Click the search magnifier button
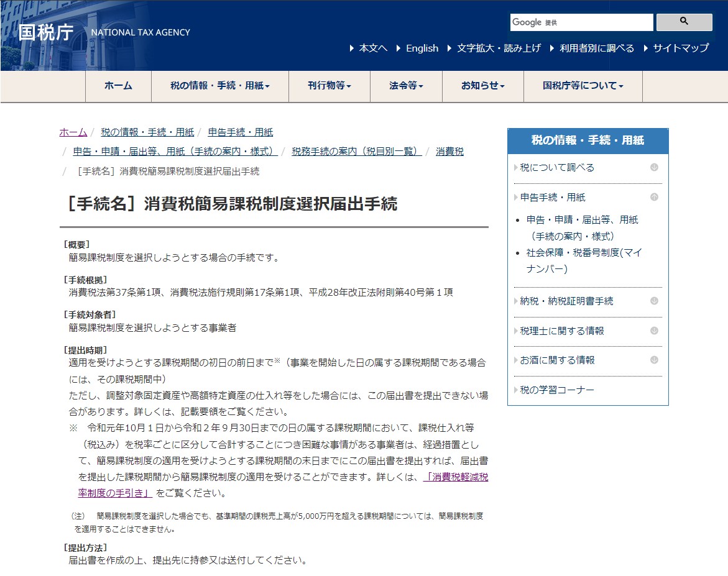728x576 pixels. point(684,22)
